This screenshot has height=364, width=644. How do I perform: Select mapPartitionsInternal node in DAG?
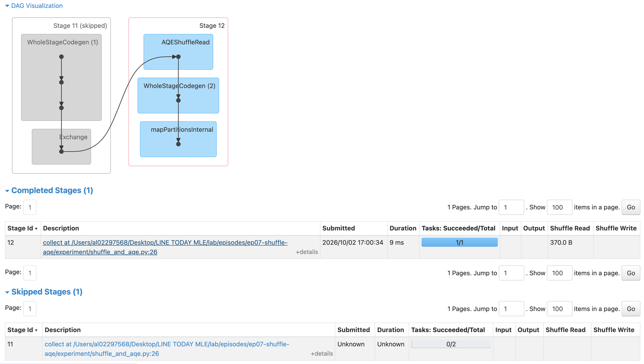(x=178, y=139)
